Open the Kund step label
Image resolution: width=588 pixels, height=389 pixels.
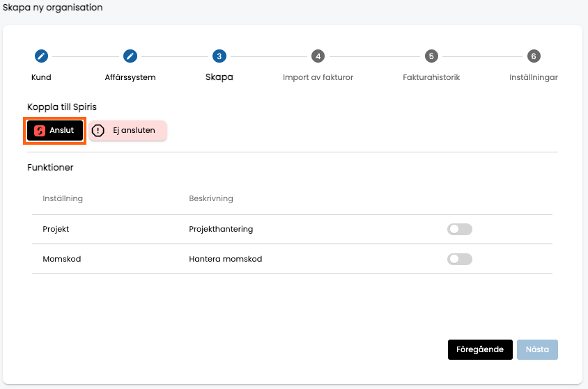point(41,77)
